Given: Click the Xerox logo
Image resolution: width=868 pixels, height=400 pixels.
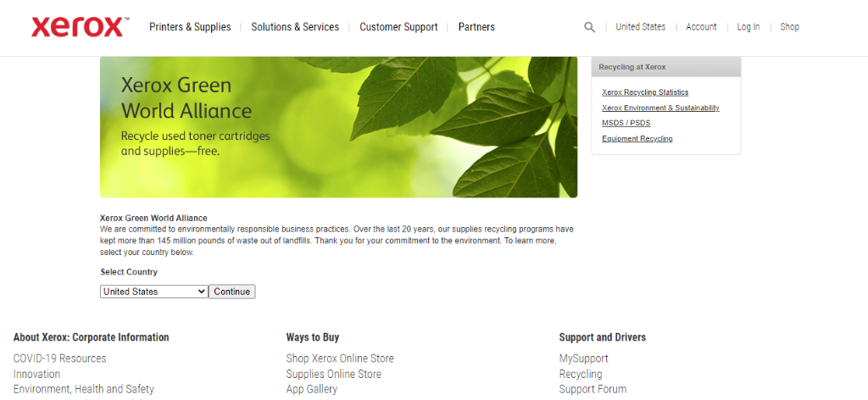Looking at the screenshot, I should [x=81, y=26].
